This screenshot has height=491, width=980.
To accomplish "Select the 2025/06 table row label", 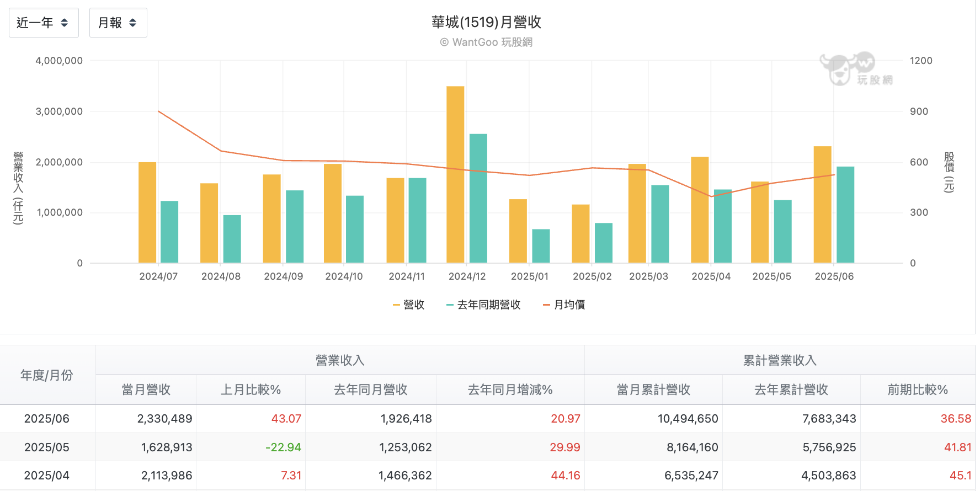I will pos(47,419).
